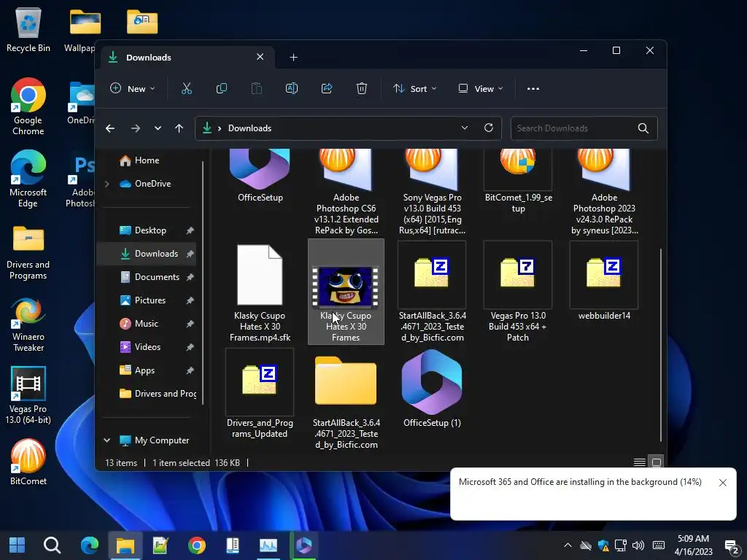This screenshot has height=560, width=747.
Task: Click the Share icon in toolbar
Action: coord(327,88)
